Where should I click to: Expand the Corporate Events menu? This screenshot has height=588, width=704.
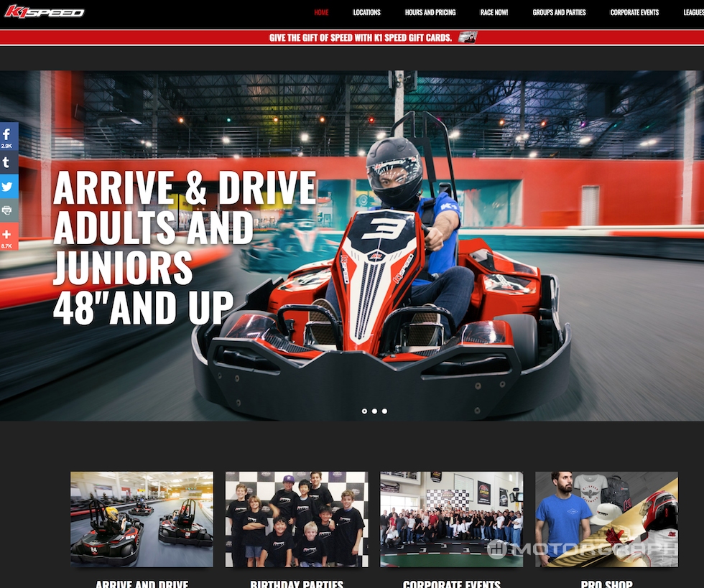tap(634, 12)
